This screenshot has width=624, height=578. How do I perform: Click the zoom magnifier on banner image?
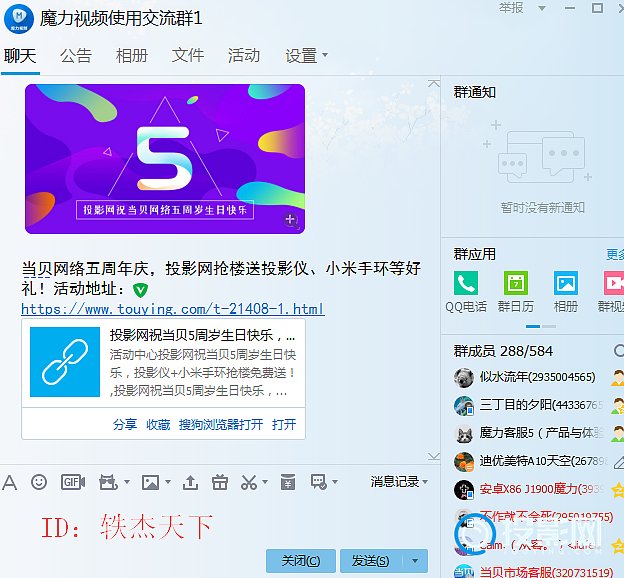pos(291,220)
